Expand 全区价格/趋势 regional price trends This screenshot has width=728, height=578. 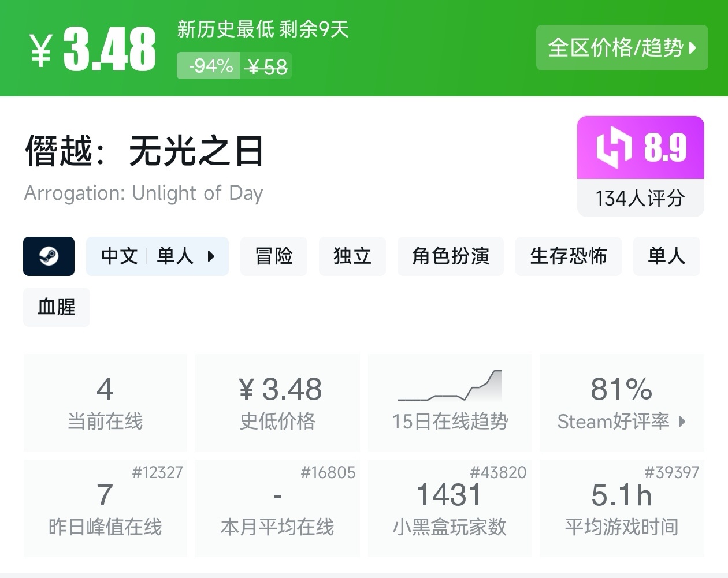(x=622, y=48)
